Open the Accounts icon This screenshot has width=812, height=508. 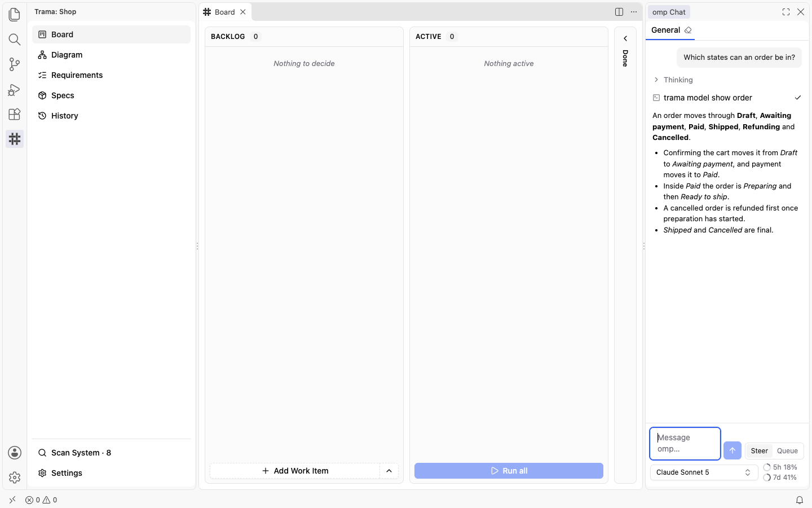point(15,453)
